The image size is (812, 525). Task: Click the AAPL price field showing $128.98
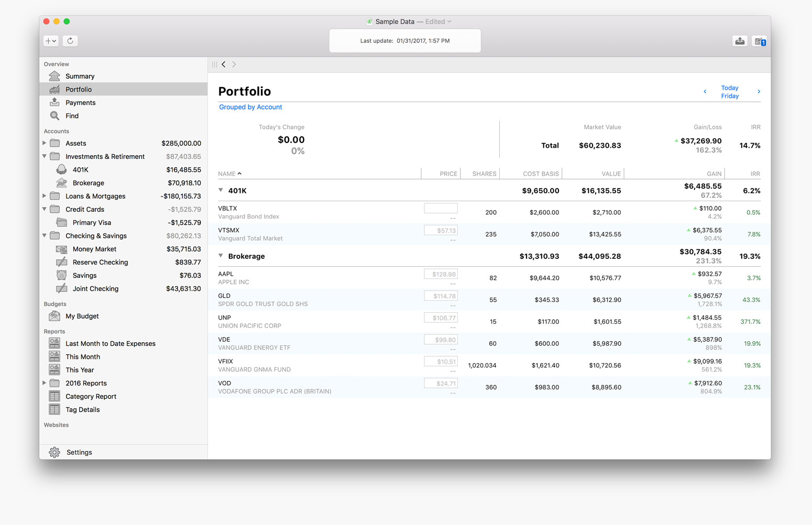click(x=441, y=274)
